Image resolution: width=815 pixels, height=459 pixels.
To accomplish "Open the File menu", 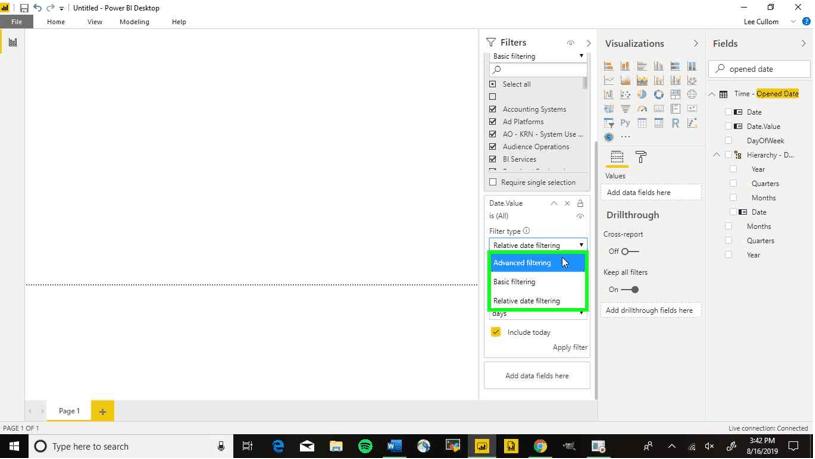I will point(17,22).
